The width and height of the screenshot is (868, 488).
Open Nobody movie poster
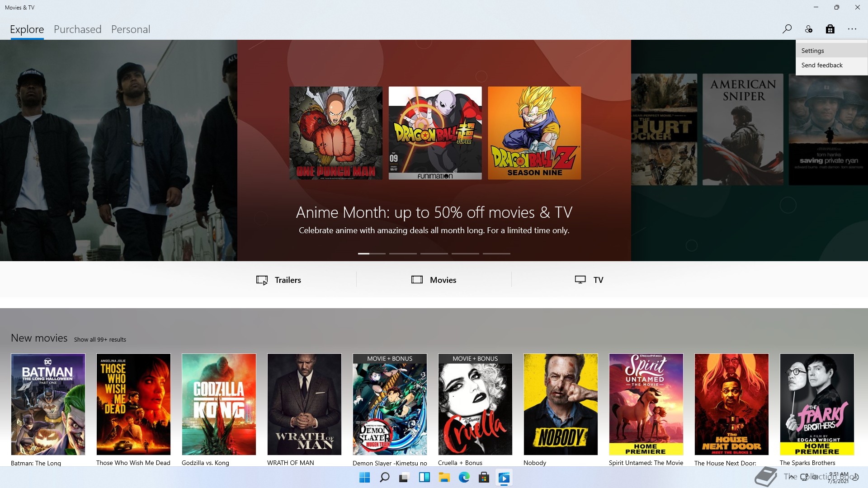[561, 404]
